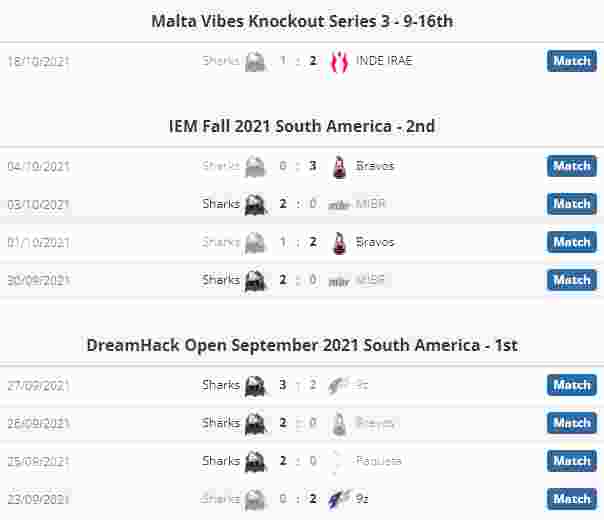Click the 9z logo on 23/09/2021 row

tap(339, 499)
